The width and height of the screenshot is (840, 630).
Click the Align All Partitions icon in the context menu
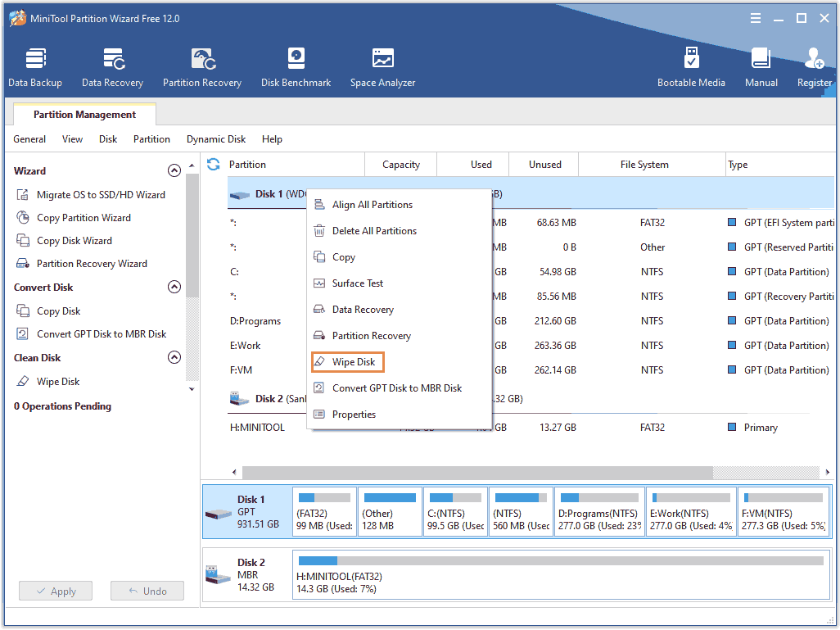coord(319,204)
